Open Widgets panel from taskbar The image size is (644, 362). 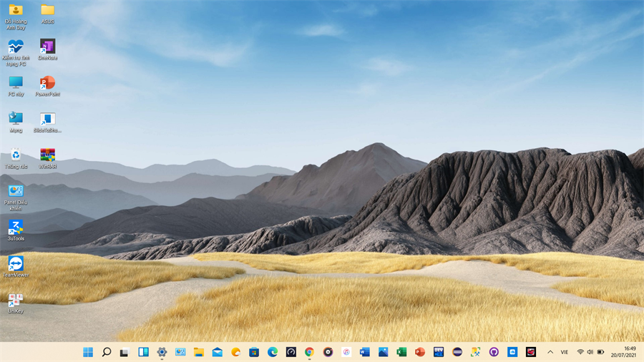point(143,352)
